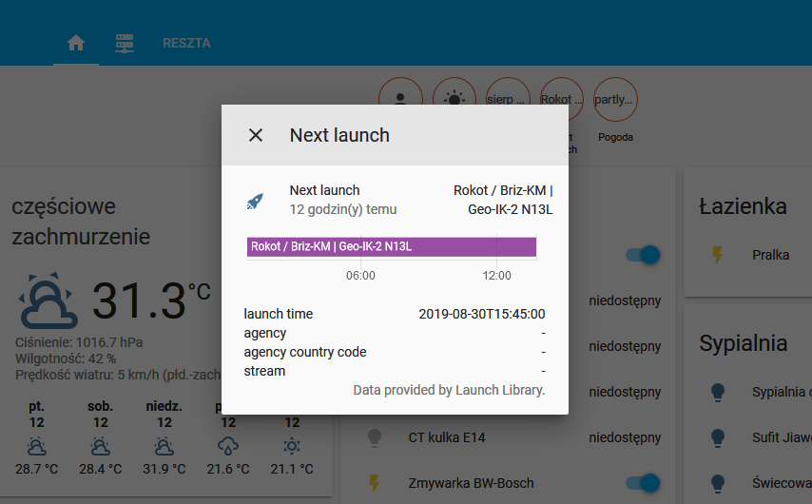Click the rocket icon in the dialog

coord(255,201)
